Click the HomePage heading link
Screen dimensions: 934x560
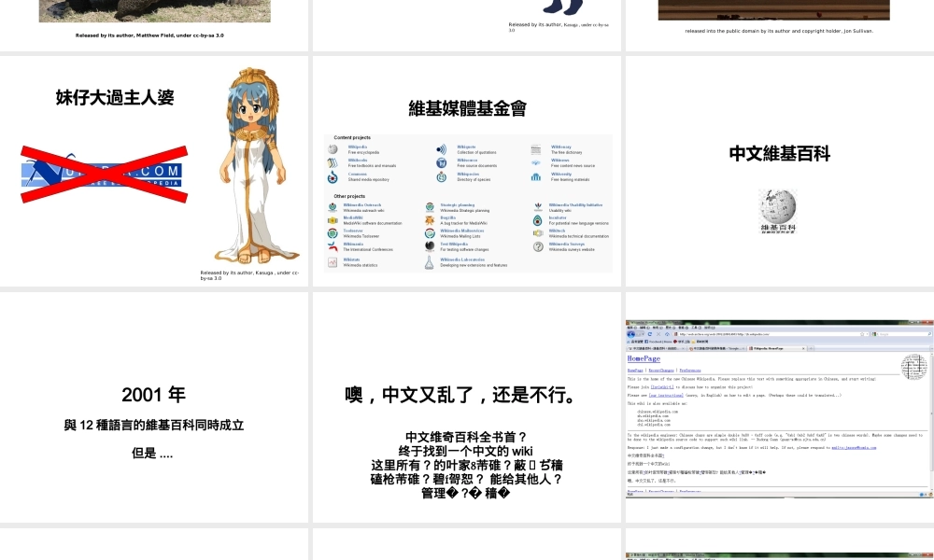[644, 358]
